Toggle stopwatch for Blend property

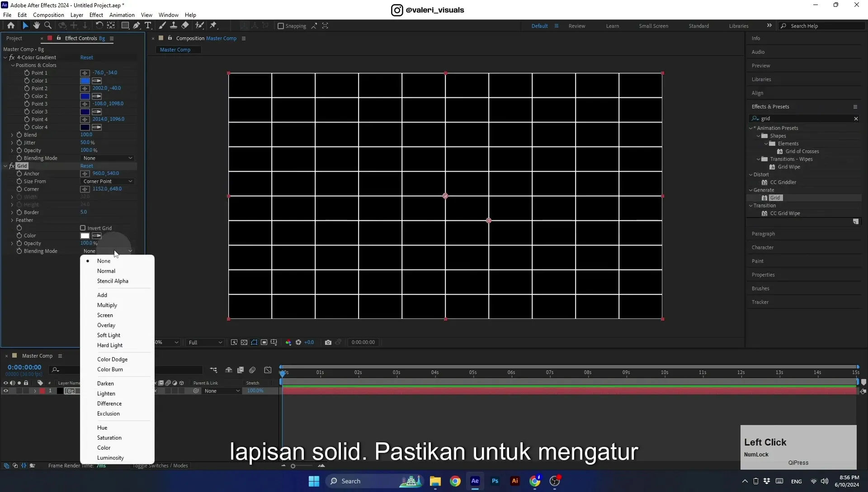[19, 135]
